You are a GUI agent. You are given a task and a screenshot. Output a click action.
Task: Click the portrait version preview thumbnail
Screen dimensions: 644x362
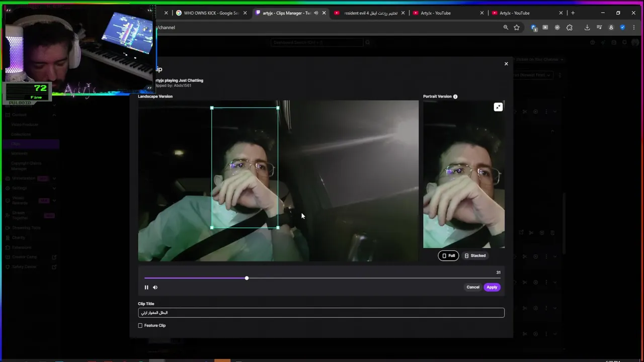[464, 174]
